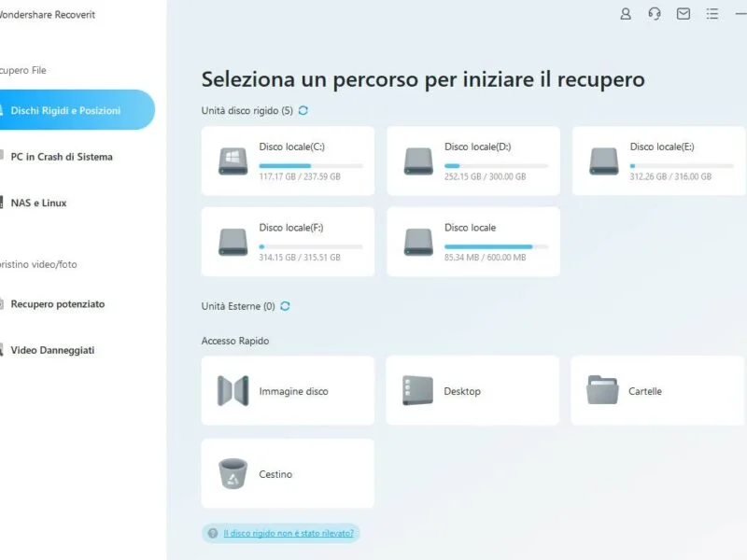Screen dimensions: 747x560
Task: Select the unnamed Disco locale drive
Action: point(473,241)
